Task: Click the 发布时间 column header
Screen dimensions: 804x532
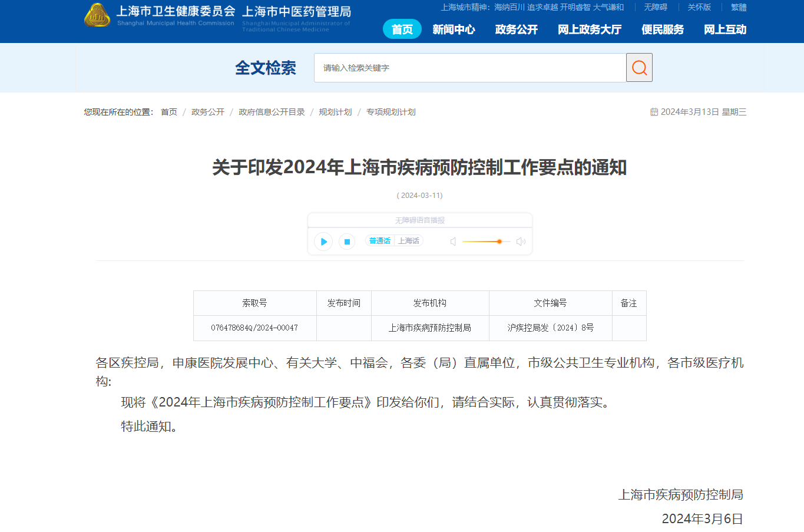Action: point(344,303)
